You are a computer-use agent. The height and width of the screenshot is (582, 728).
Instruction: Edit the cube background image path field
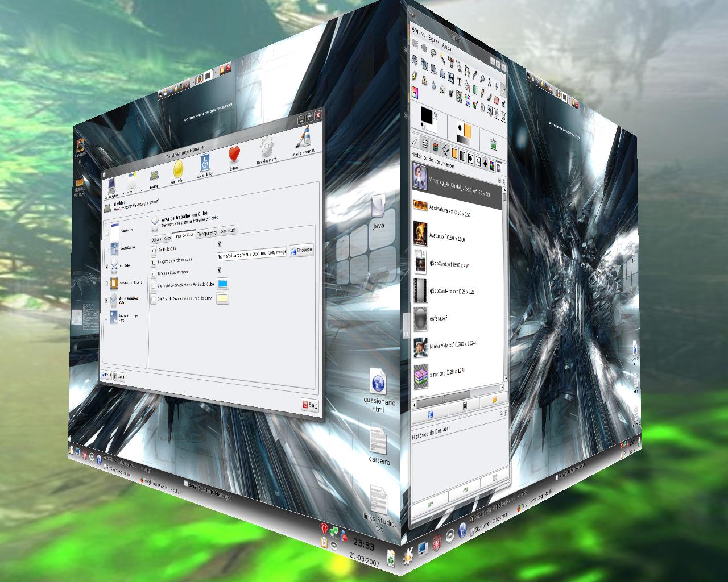click(x=251, y=253)
